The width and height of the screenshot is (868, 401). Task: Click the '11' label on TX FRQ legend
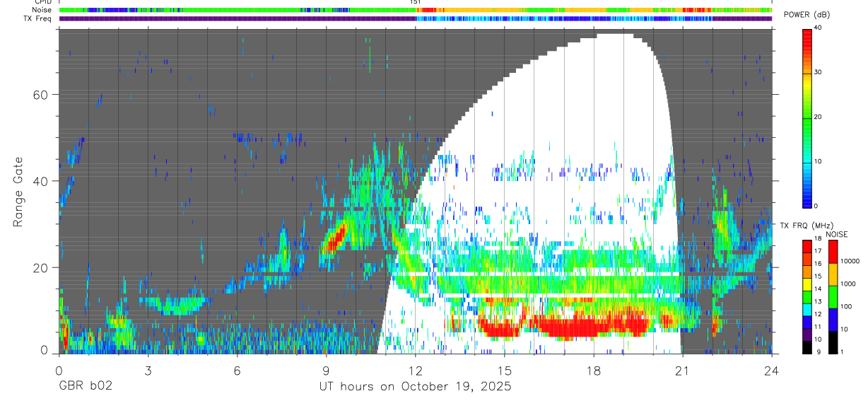[x=818, y=327]
